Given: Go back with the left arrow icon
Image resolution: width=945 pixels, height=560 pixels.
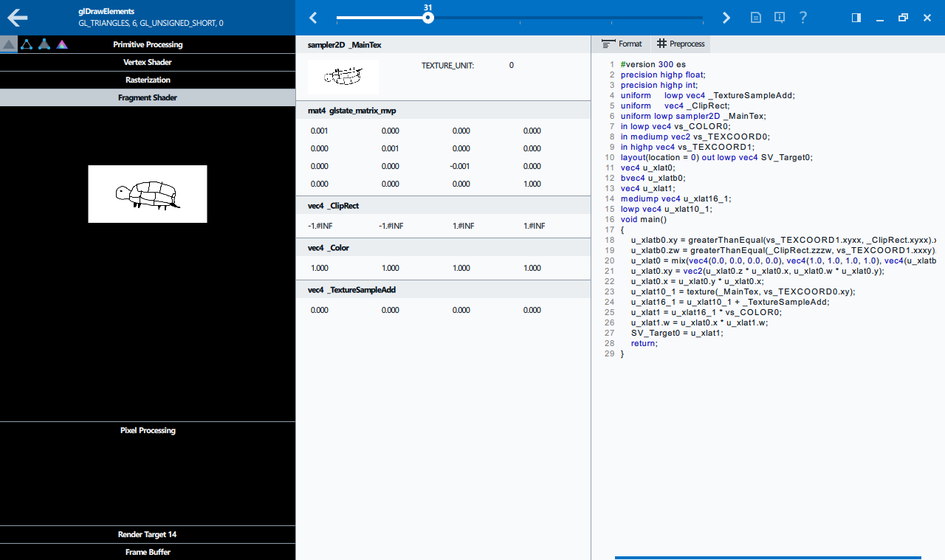Looking at the screenshot, I should (x=18, y=18).
